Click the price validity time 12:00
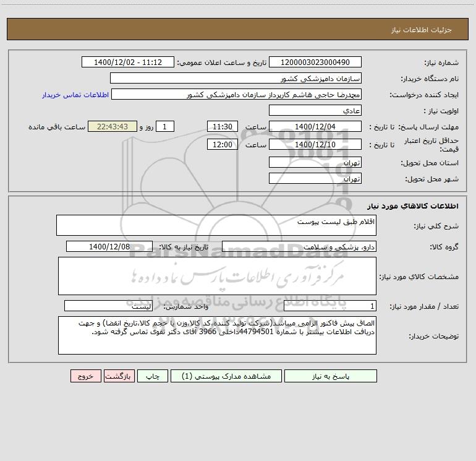The image size is (476, 461). [x=222, y=144]
